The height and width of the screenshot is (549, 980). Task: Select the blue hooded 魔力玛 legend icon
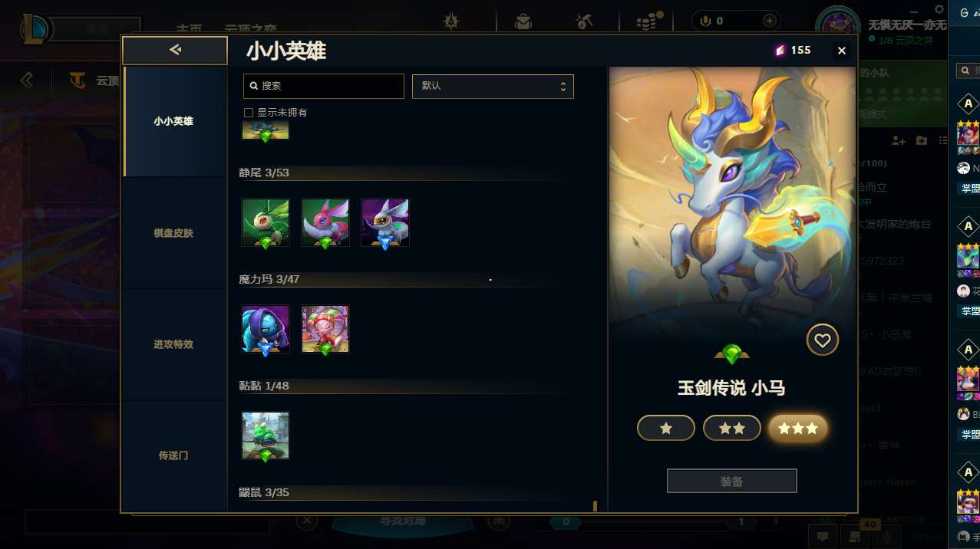tap(266, 329)
